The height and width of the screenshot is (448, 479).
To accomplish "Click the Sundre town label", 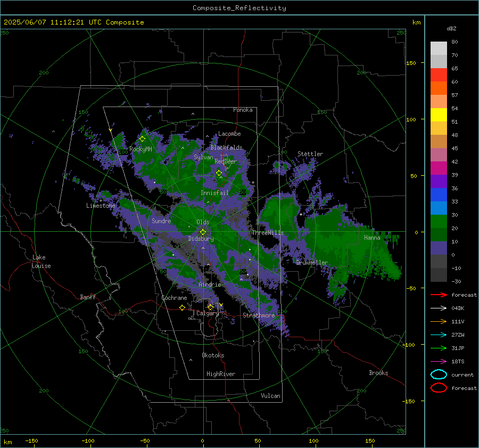I will coord(161,221).
